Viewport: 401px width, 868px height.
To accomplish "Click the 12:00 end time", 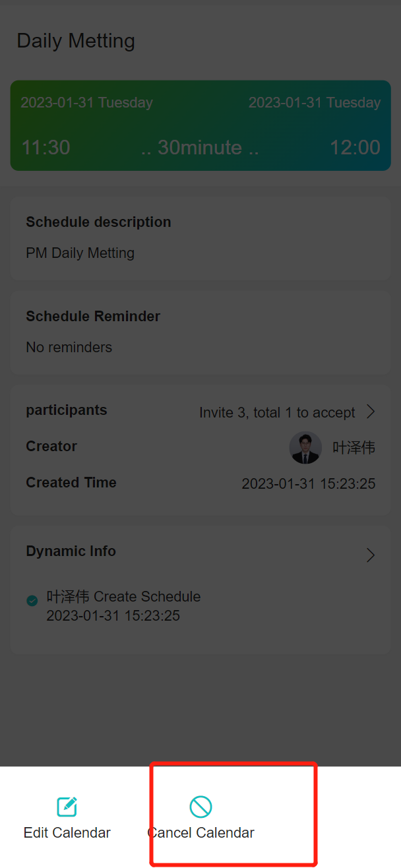I will (355, 147).
